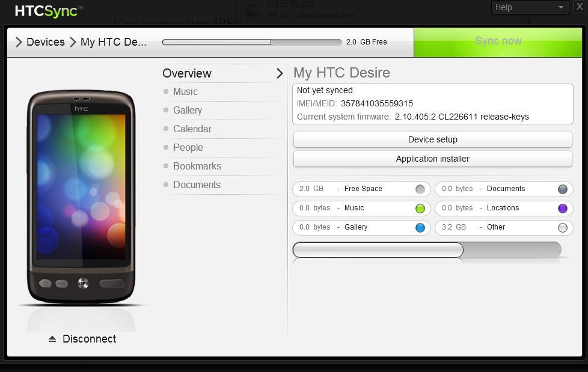The width and height of the screenshot is (588, 372).
Task: Click the People bullet dot in sidebar
Action: [x=166, y=147]
